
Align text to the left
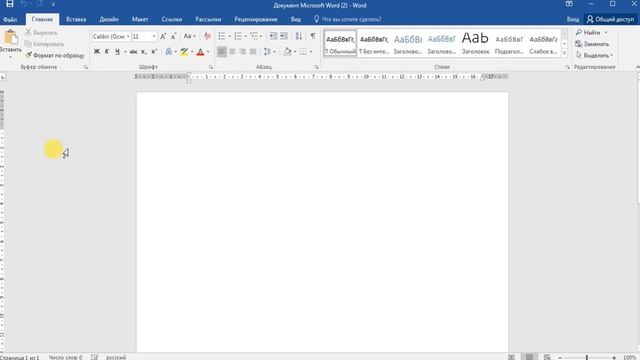(x=222, y=51)
